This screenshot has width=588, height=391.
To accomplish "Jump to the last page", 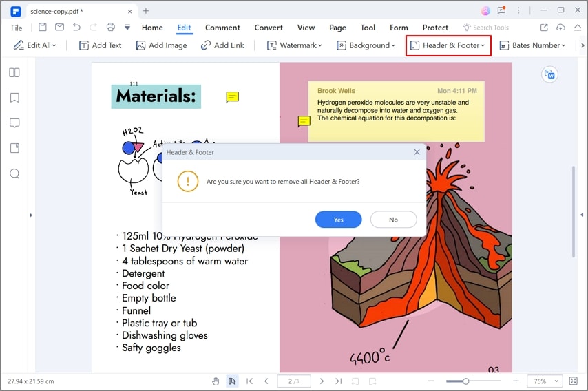I will pyautogui.click(x=338, y=381).
